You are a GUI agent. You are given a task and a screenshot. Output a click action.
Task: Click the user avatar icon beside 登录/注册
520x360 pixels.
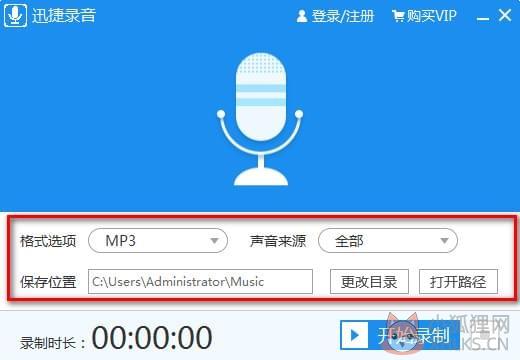[x=302, y=16]
